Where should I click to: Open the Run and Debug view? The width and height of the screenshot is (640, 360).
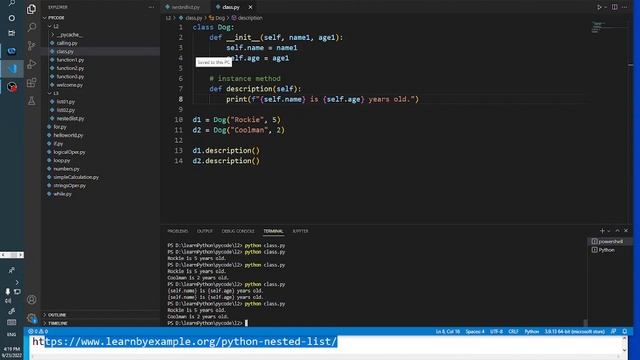pos(31,64)
